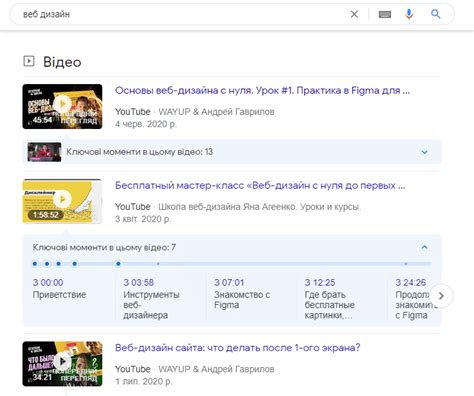The width and height of the screenshot is (474, 396).
Task: Click the '1 лип. 2020 р.' date text
Action: [144, 381]
